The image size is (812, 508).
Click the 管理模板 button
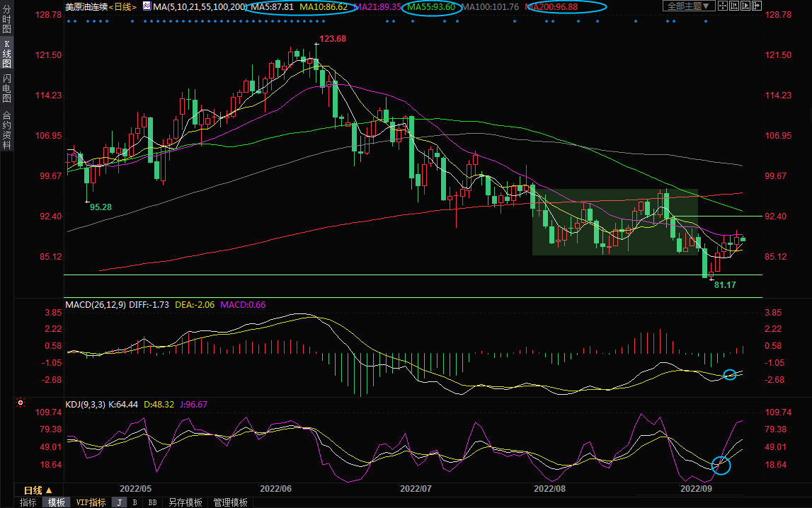230,502
